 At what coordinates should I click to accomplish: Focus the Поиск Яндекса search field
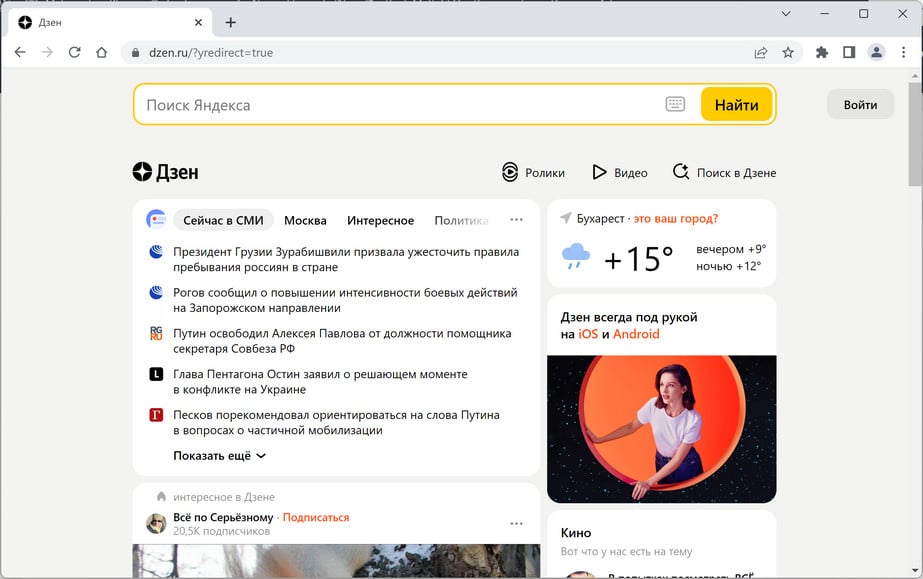point(400,105)
